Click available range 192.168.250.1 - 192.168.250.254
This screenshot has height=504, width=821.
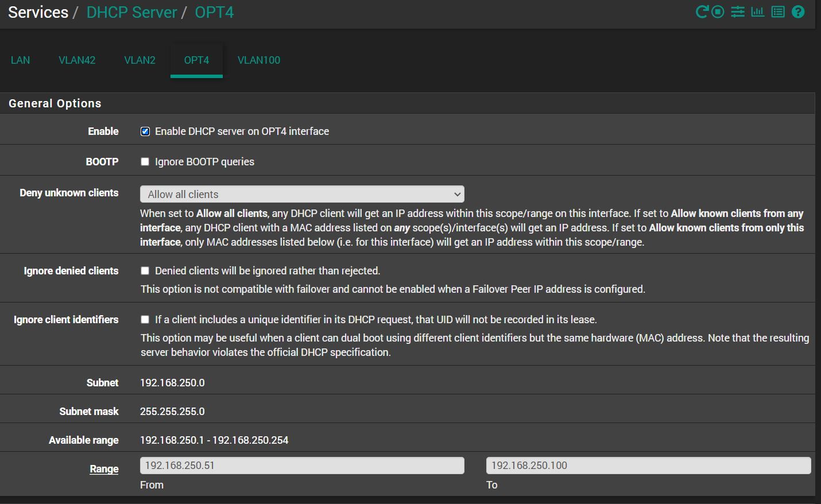click(x=214, y=440)
